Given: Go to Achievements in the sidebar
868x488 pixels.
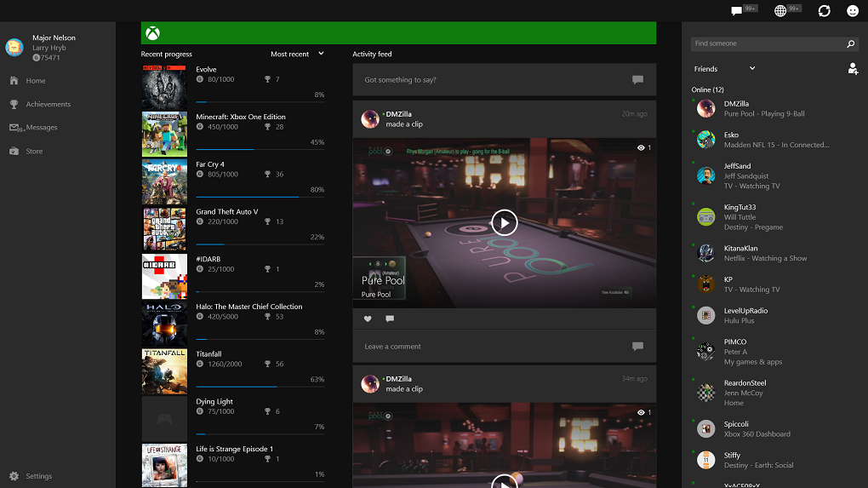Looking at the screenshot, I should tap(48, 104).
